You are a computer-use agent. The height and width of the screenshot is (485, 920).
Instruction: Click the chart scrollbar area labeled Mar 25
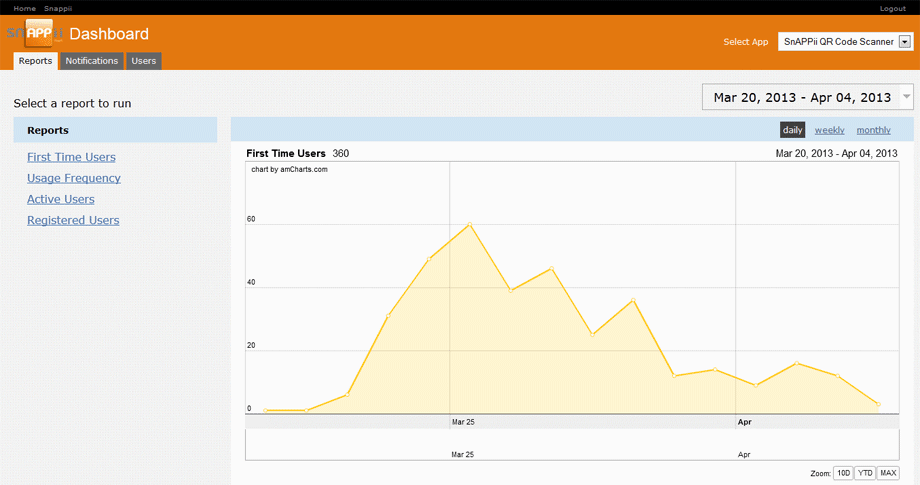coord(462,455)
